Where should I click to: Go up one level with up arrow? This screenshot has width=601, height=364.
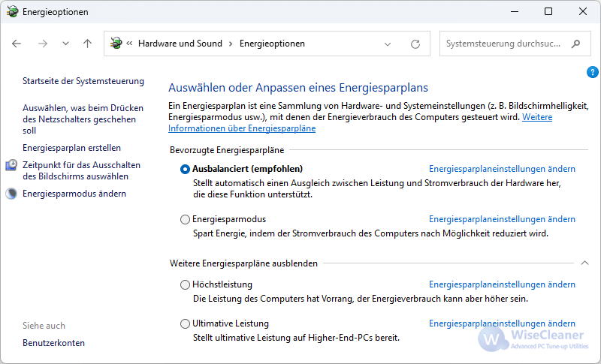[x=87, y=44]
